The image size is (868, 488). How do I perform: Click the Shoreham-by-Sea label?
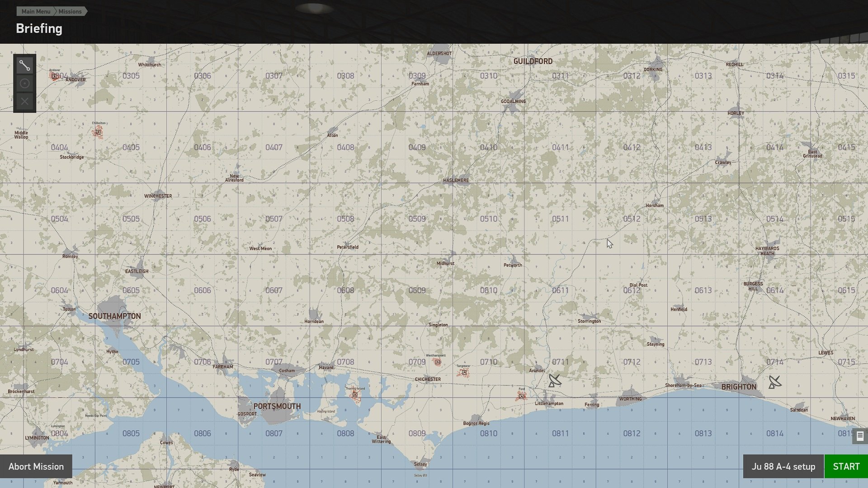coord(684,385)
